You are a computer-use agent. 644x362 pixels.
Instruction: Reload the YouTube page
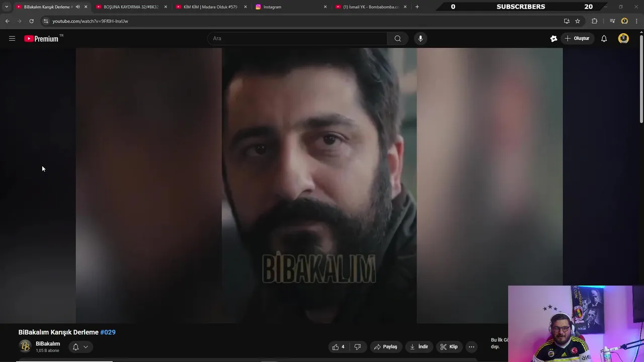point(31,21)
